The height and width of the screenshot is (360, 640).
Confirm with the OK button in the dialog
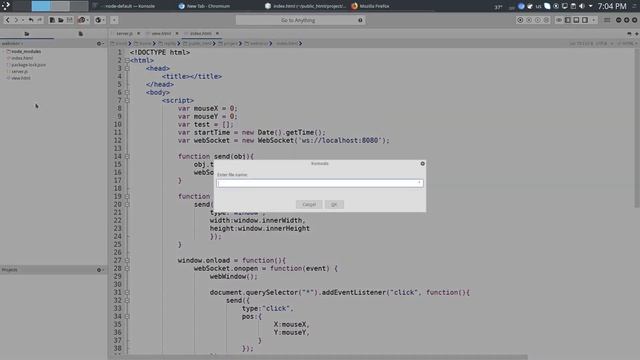tap(334, 204)
